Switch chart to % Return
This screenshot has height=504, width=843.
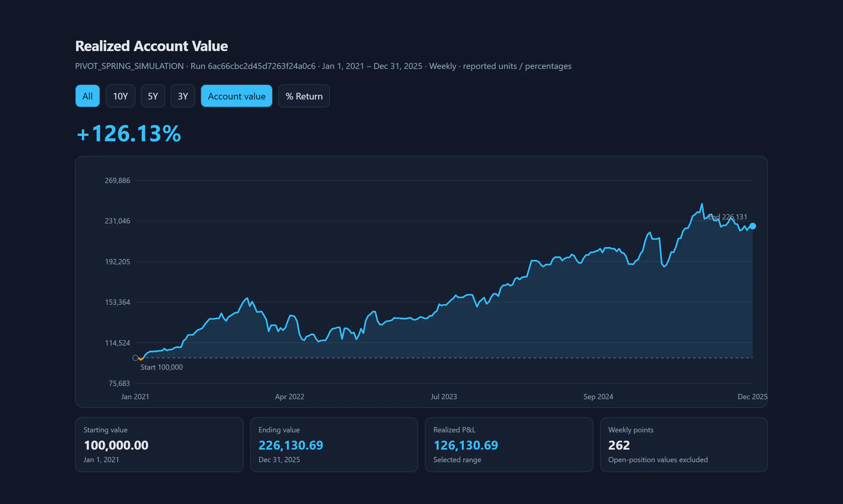304,96
